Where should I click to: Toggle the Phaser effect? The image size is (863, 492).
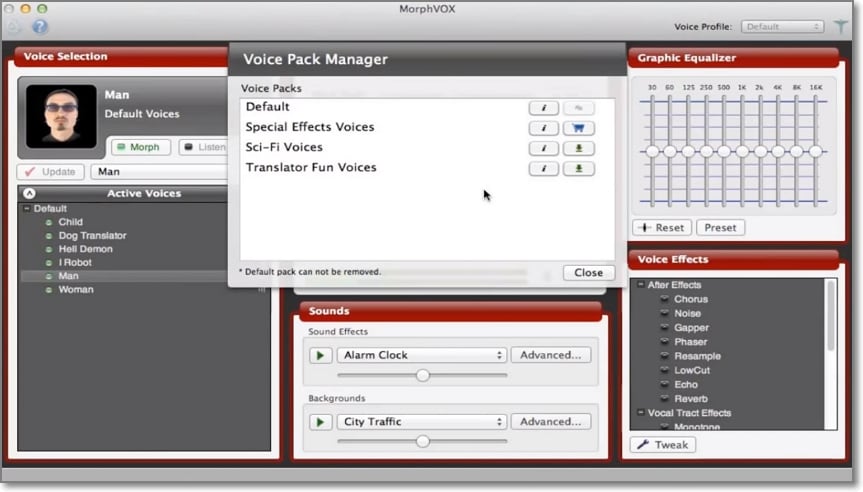coord(664,342)
